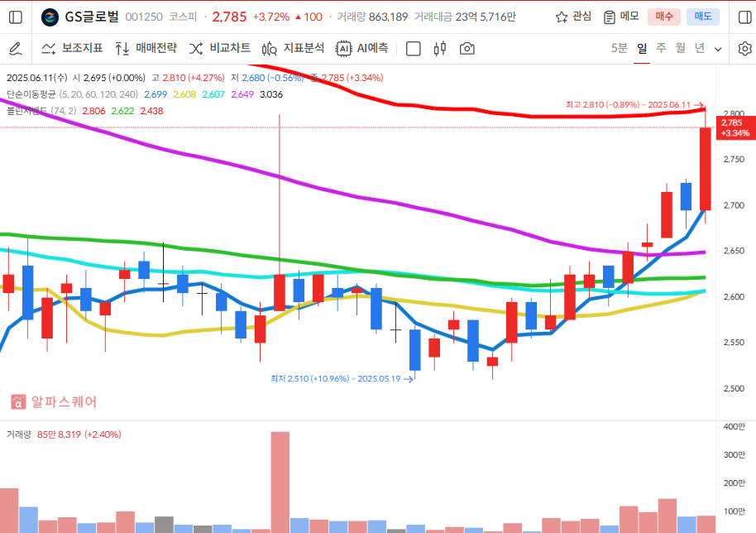Switch to 5분 timeframe
Image resolution: width=756 pixels, height=533 pixels.
point(619,48)
